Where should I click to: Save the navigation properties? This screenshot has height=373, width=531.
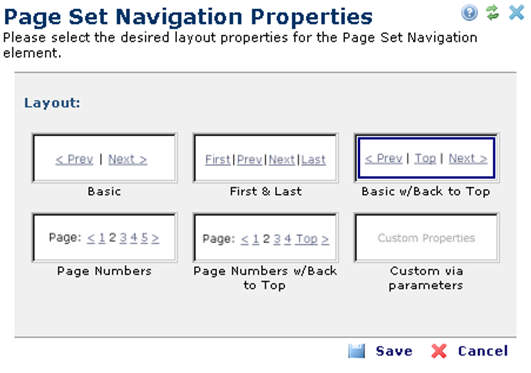(394, 351)
